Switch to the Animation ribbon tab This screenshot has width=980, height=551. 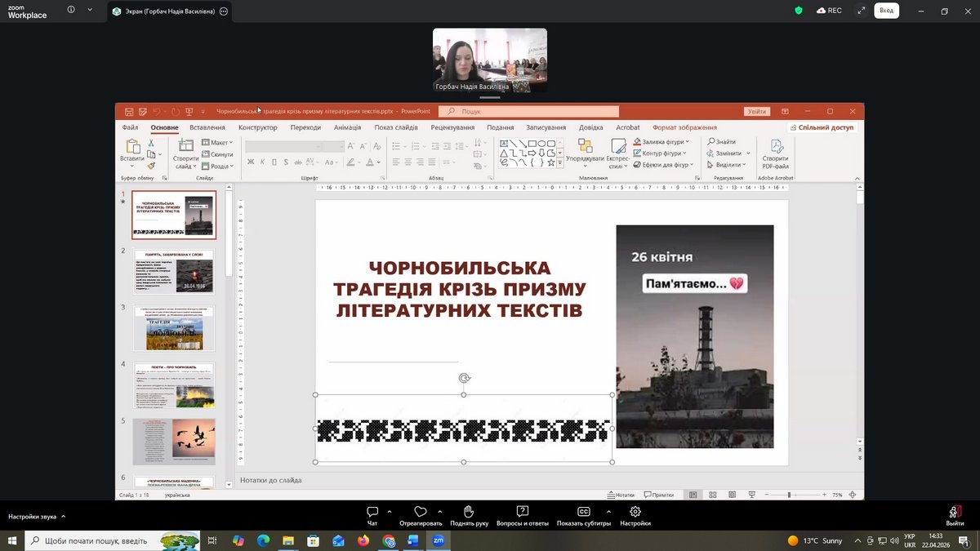point(347,127)
